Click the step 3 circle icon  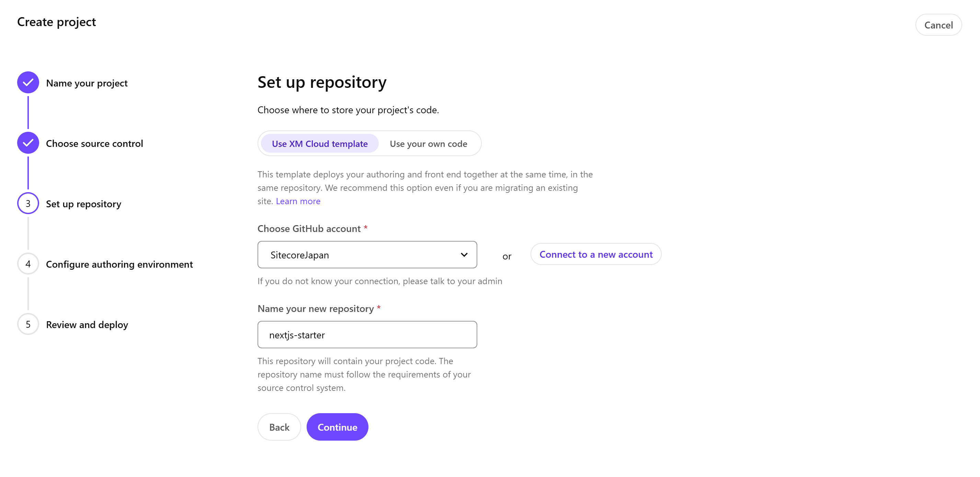click(28, 203)
